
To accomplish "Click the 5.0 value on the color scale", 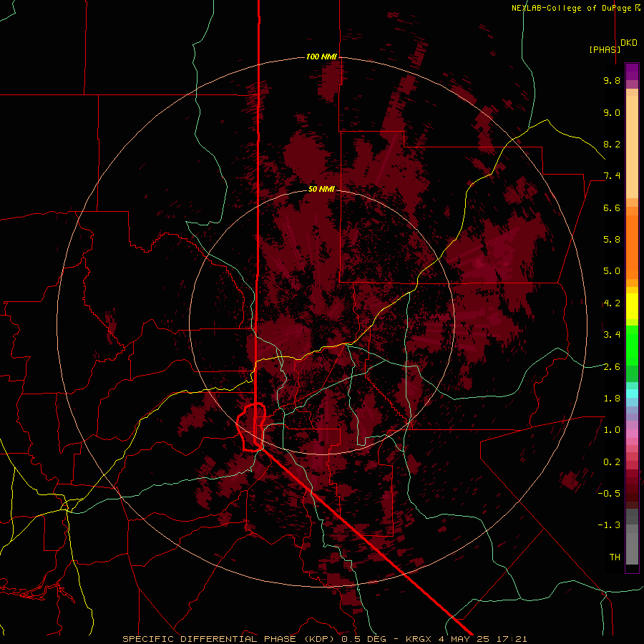I will (x=612, y=271).
